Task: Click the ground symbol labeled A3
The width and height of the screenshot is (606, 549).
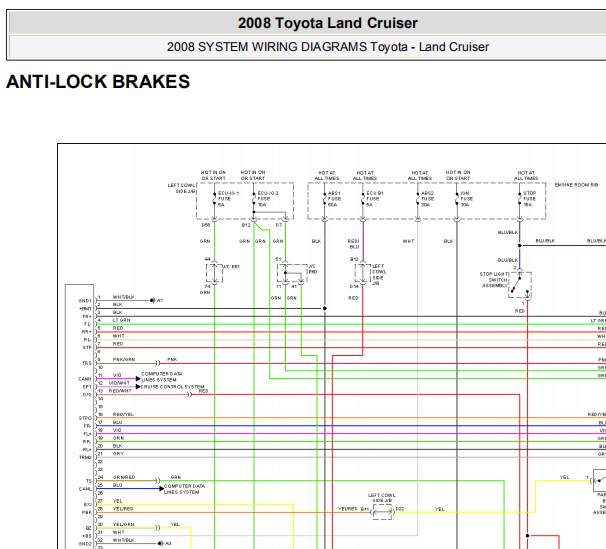Action: (160, 543)
